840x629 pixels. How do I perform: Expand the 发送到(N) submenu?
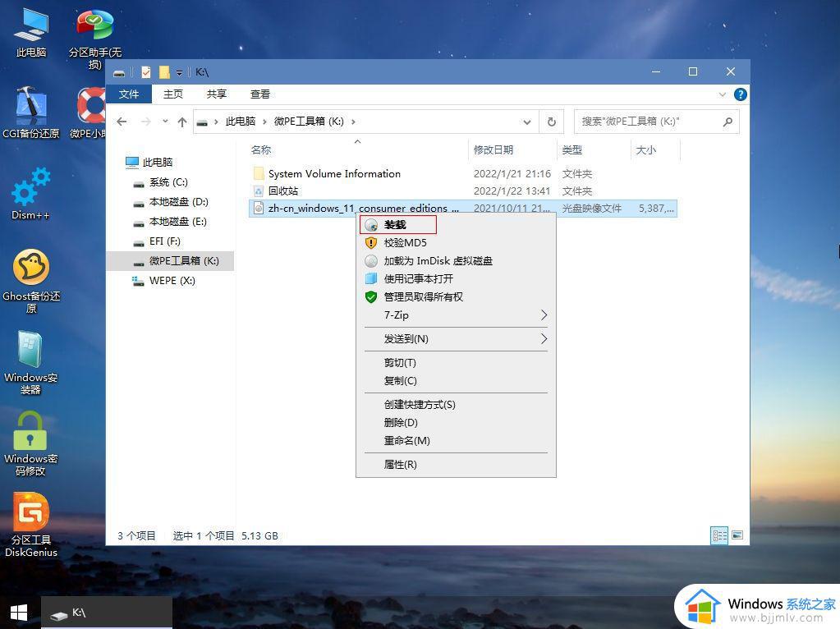tap(456, 338)
